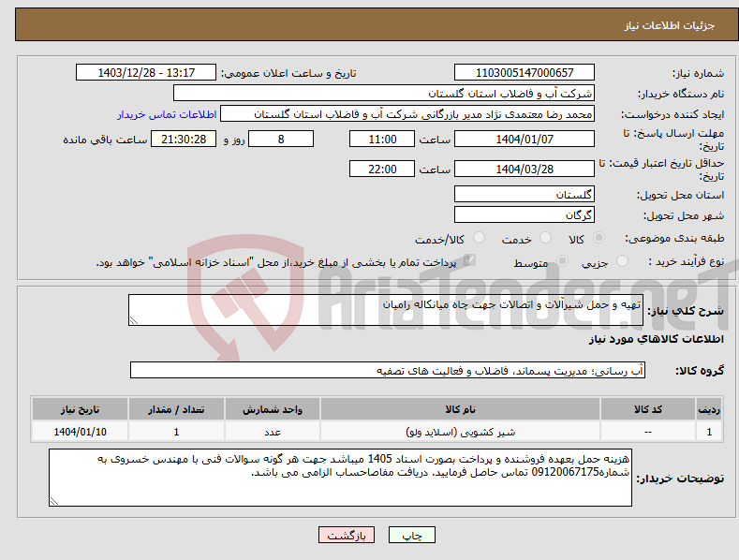This screenshot has width=739, height=560.
Task: Click the remaining time field 21:30:28
Action: (184, 139)
